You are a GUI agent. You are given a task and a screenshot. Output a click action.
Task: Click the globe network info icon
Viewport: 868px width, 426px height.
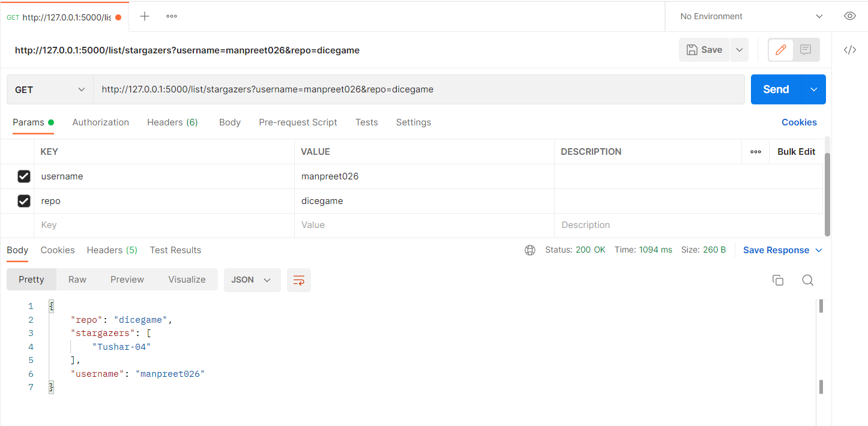pos(530,250)
